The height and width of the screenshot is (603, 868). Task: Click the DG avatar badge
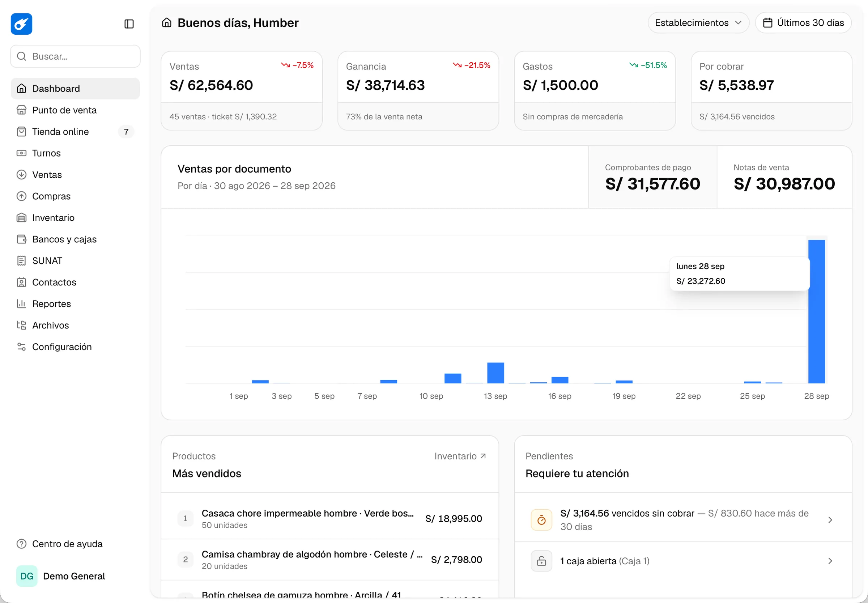(27, 576)
